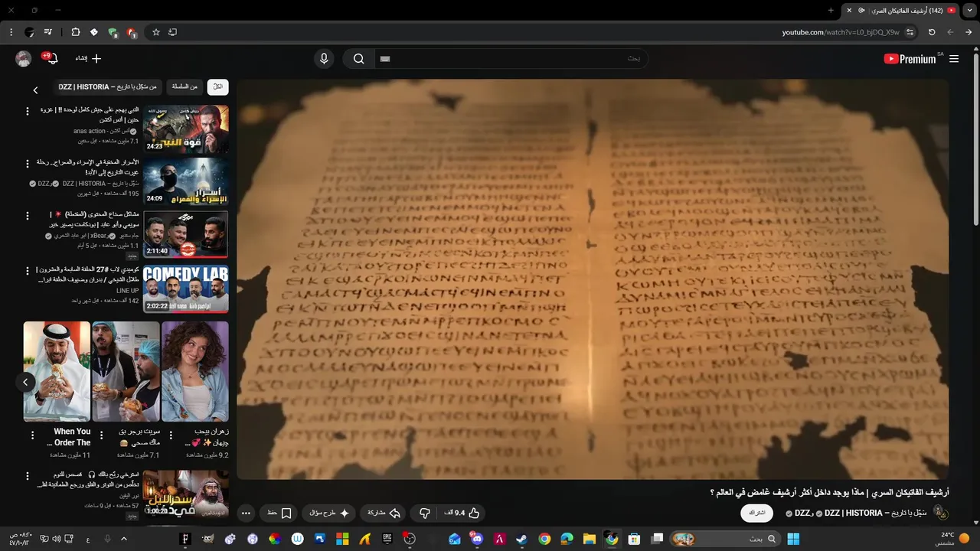Open options for 7.1 million views short
Image resolution: width=980 pixels, height=551 pixels.
coord(102,435)
